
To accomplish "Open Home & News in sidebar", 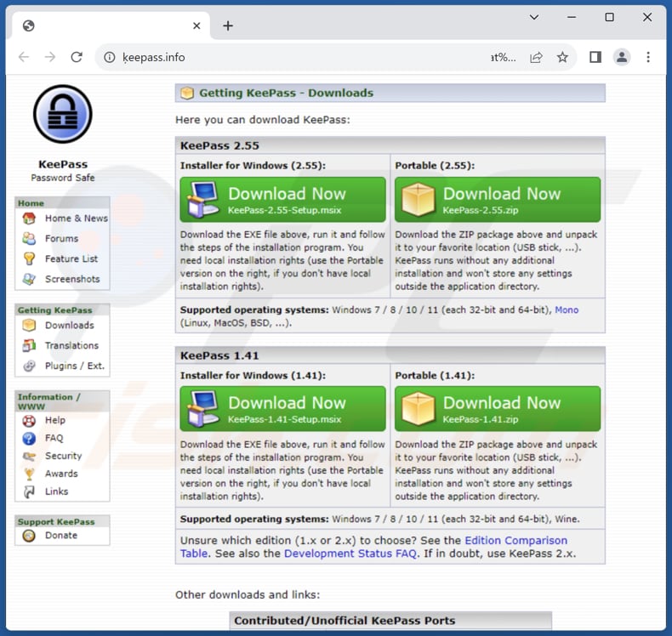I will [x=76, y=219].
